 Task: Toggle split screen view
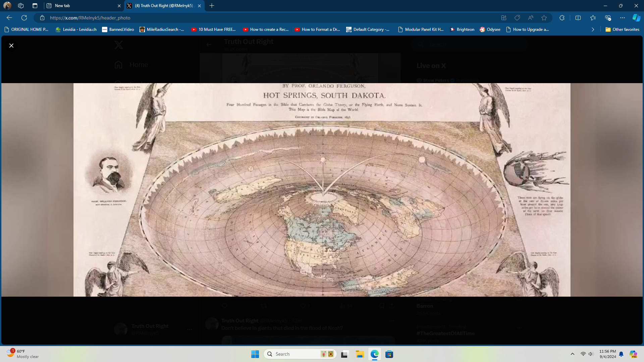pyautogui.click(x=578, y=18)
